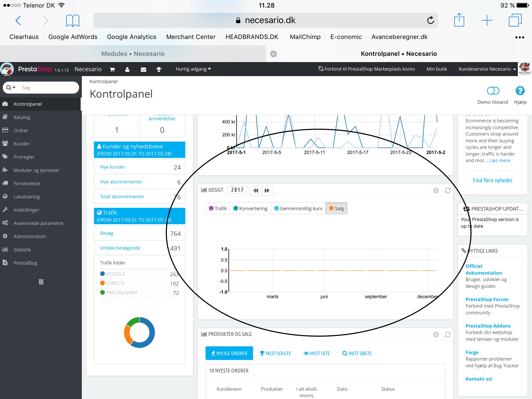Toggle the Salg chart series
Viewport: 532px width, 399px height.
click(x=336, y=208)
